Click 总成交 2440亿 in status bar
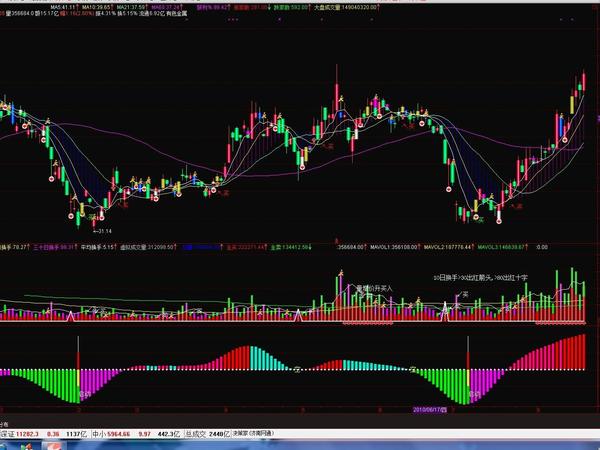 [x=207, y=435]
